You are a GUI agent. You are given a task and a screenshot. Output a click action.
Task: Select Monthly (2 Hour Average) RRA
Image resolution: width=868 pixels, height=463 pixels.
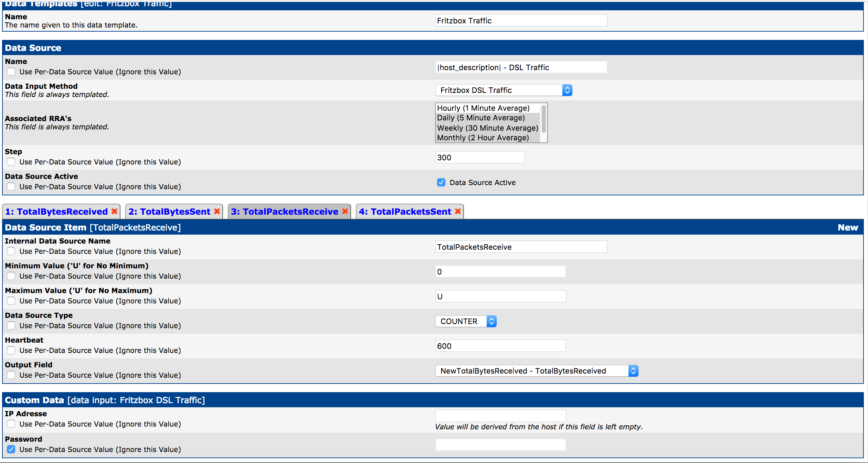tap(488, 138)
